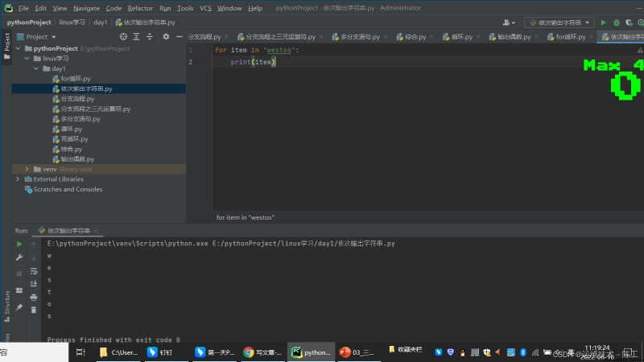The height and width of the screenshot is (362, 644).
Task: Click editor breadcrumb for item in "westos"
Action: [246, 217]
